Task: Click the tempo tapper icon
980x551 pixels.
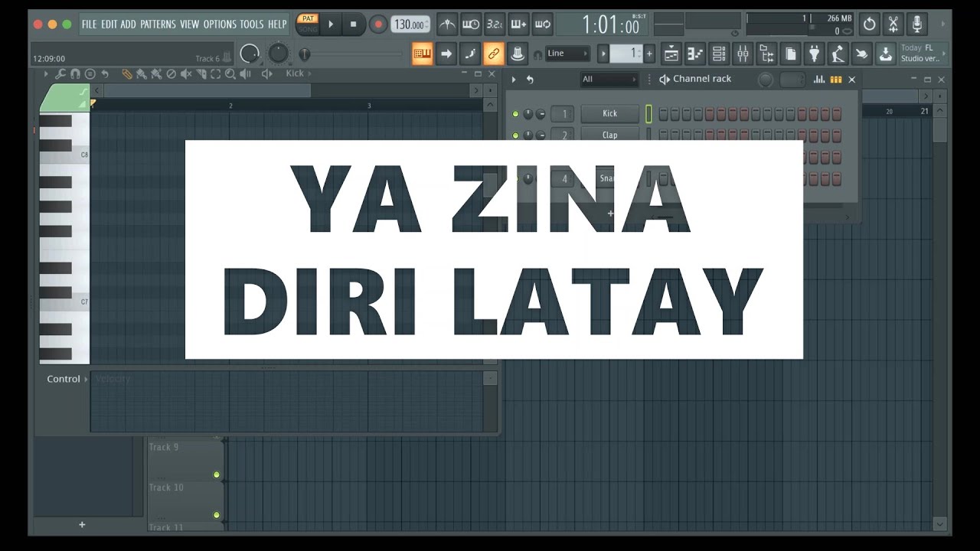Action: tap(838, 54)
